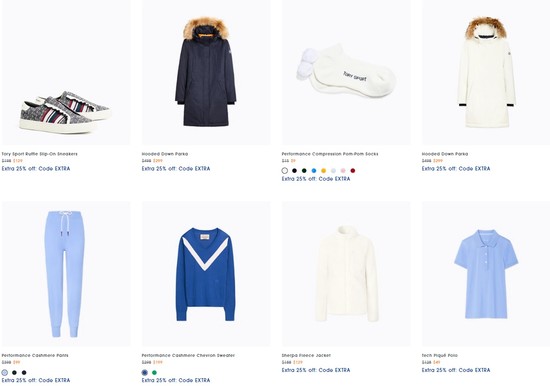Select the bright blue swatch for the socks
This screenshot has height=386, width=550.
pos(314,171)
